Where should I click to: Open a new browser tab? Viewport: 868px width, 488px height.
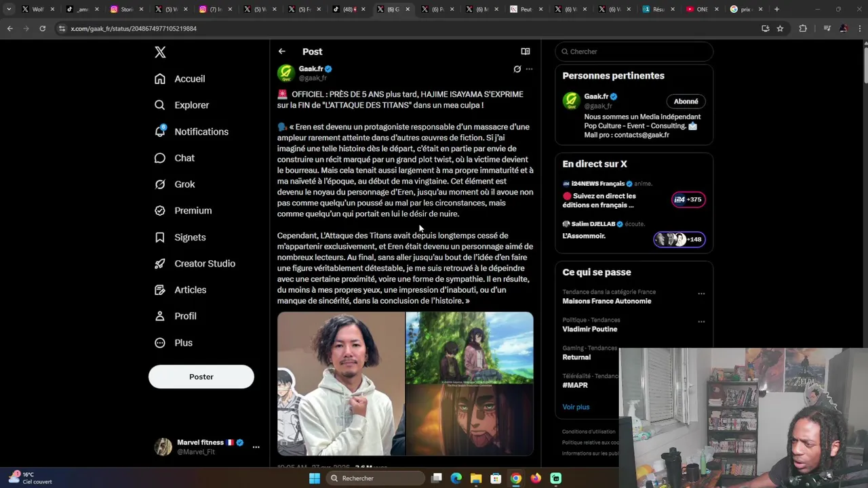pos(776,9)
